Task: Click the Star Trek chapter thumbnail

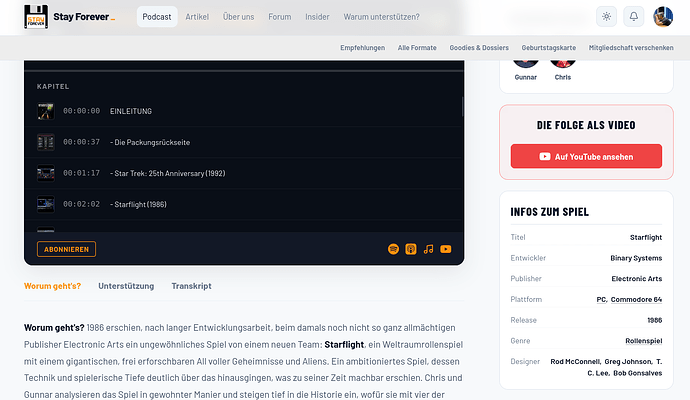Action: click(x=46, y=173)
